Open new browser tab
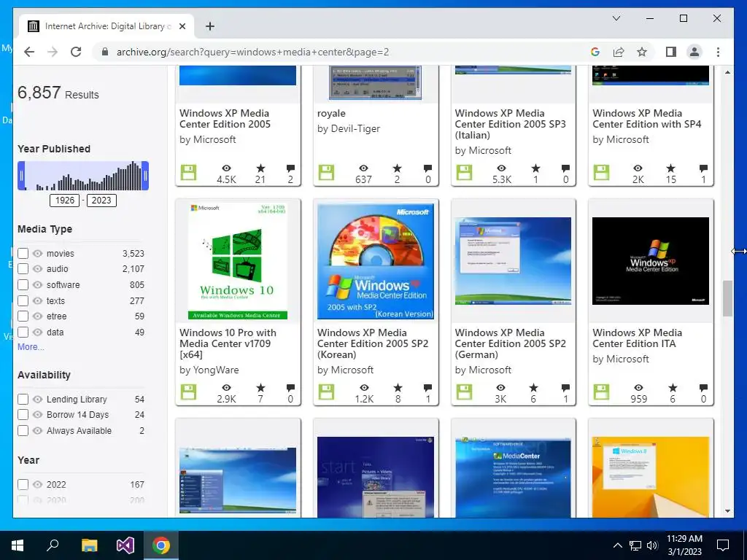Screen dimensions: 747x560 click(209, 26)
